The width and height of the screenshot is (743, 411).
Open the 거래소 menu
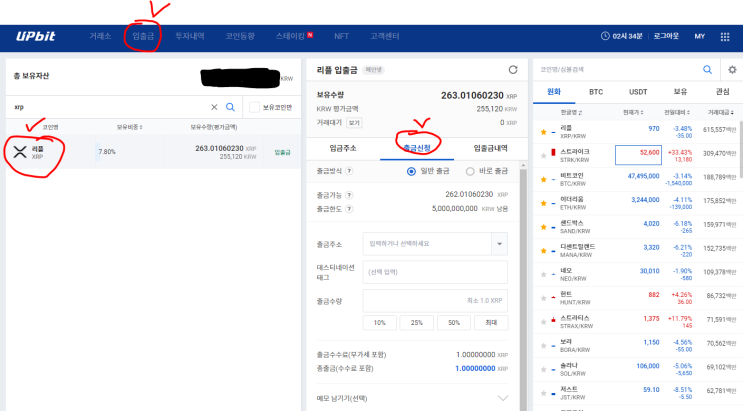100,36
